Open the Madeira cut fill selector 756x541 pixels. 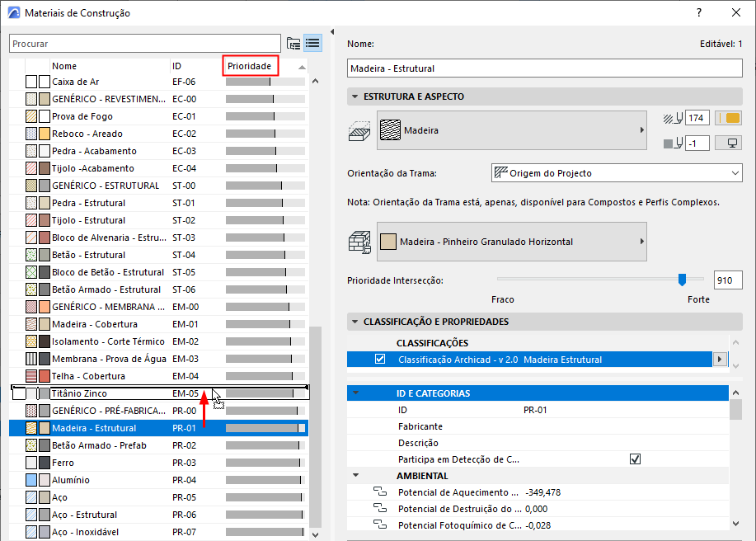coord(511,130)
